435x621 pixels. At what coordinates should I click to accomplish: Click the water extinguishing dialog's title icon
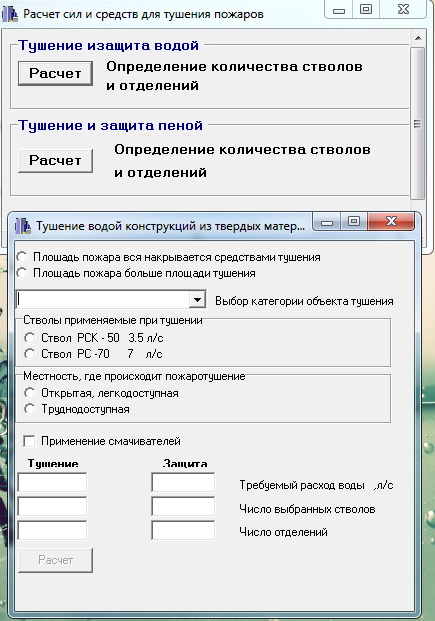click(23, 226)
